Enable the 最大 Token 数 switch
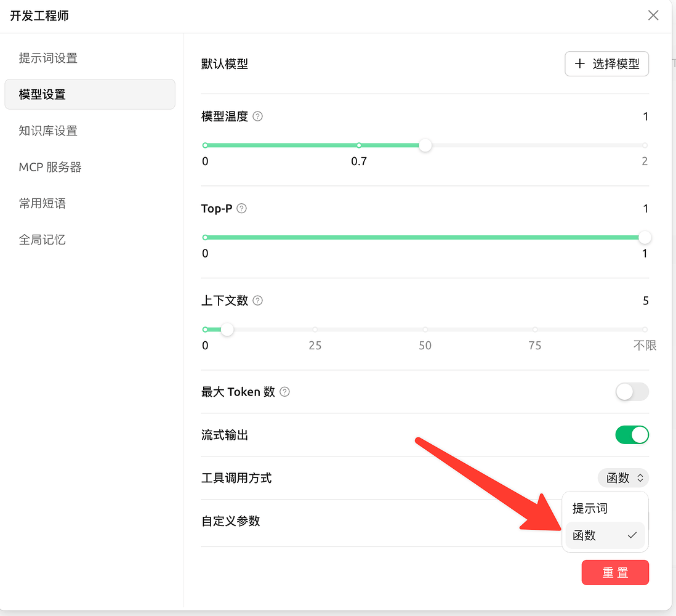This screenshot has height=616, width=676. pos(632,392)
